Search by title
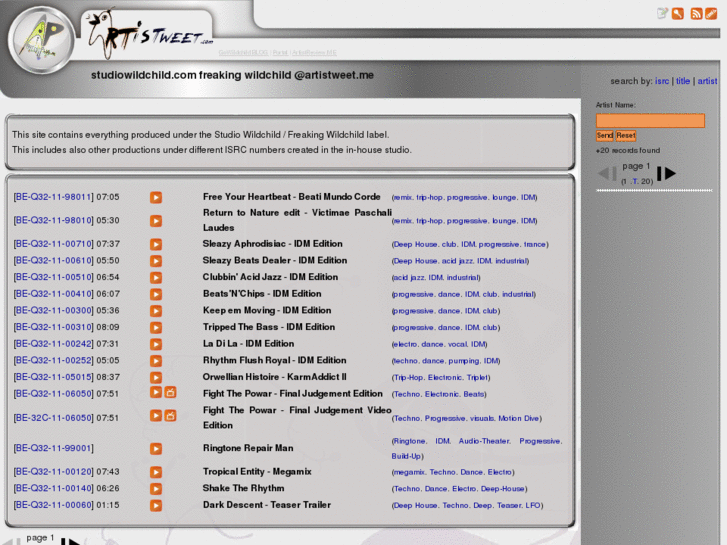Screen dimensions: 727x545 pyautogui.click(x=683, y=81)
